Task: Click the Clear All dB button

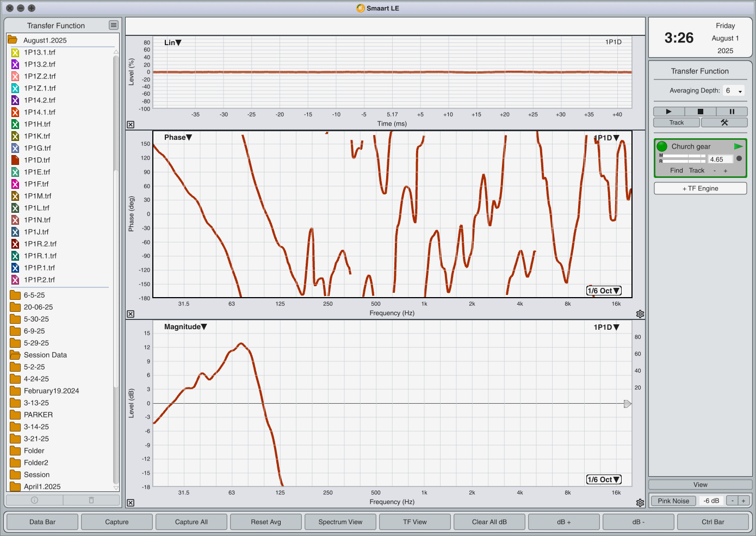Action: (x=489, y=522)
